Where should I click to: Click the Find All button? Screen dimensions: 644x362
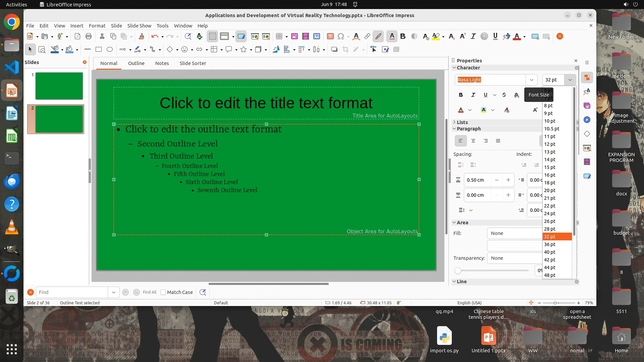(150, 292)
